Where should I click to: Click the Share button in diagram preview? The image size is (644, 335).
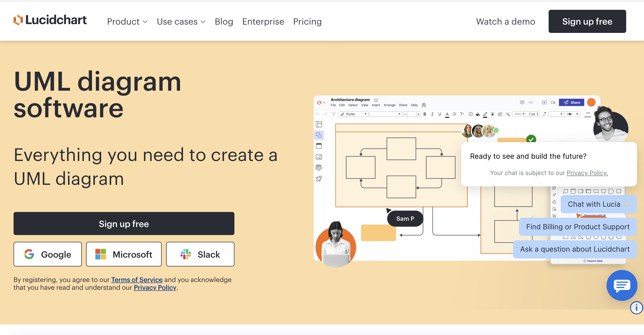tap(571, 102)
